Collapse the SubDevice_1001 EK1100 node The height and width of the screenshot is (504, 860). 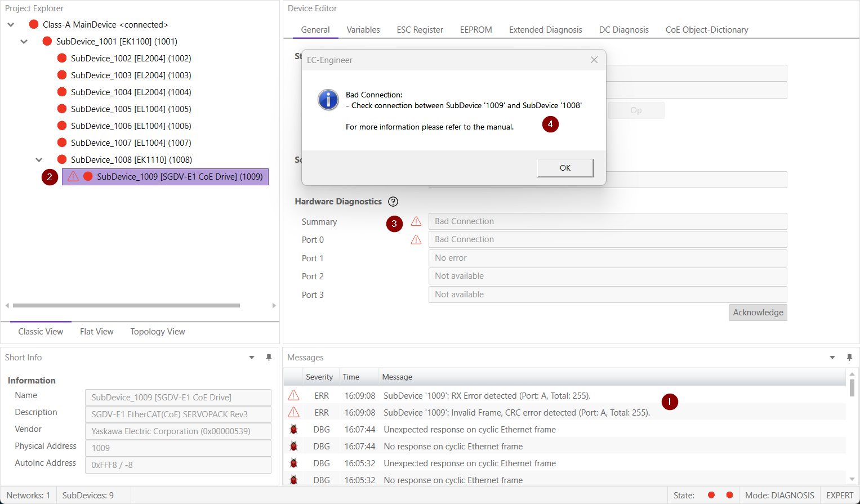(x=24, y=42)
